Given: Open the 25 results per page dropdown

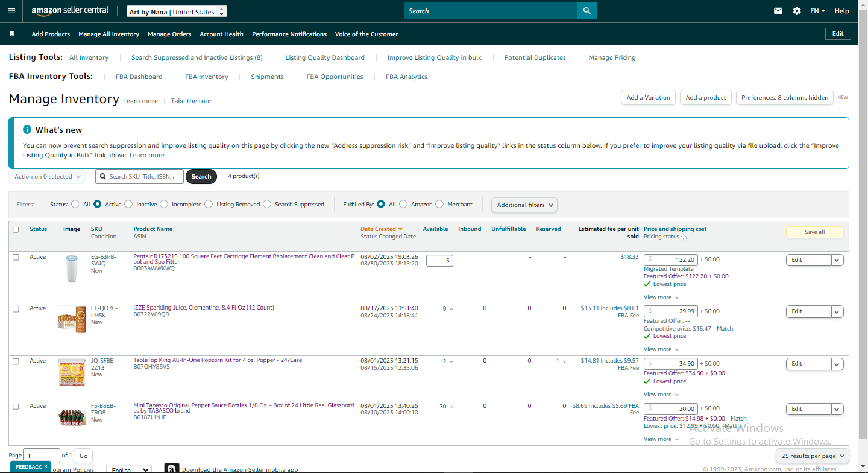Looking at the screenshot, I should [813, 456].
